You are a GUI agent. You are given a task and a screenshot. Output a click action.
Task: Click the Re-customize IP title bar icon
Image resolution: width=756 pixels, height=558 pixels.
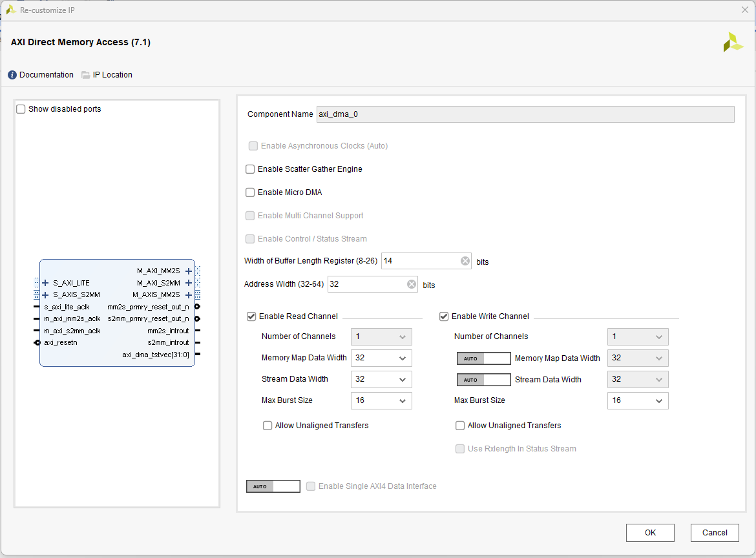10,10
